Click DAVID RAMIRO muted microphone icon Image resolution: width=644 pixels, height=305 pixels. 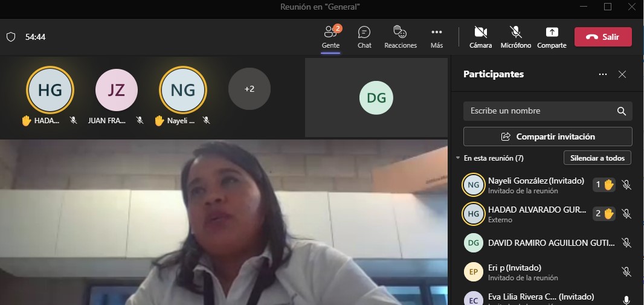pyautogui.click(x=626, y=243)
